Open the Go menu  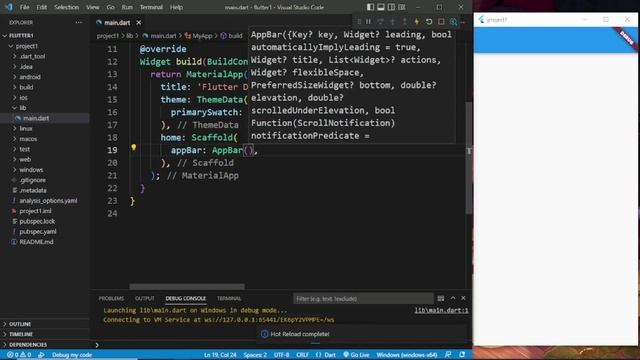[x=110, y=7]
